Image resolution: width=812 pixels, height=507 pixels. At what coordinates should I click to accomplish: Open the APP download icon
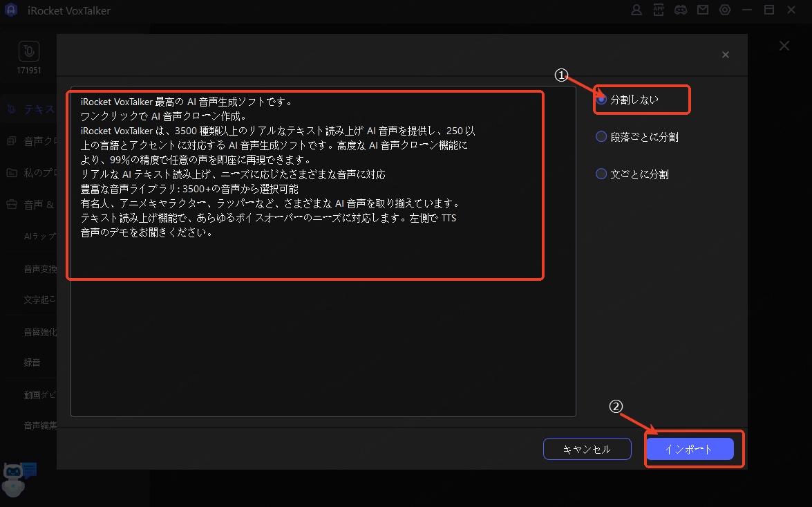click(659, 10)
